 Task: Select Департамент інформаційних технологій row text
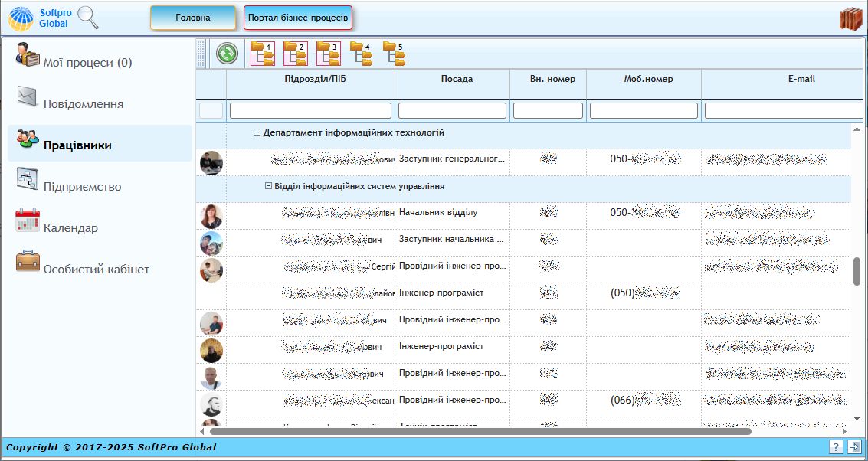coord(354,132)
